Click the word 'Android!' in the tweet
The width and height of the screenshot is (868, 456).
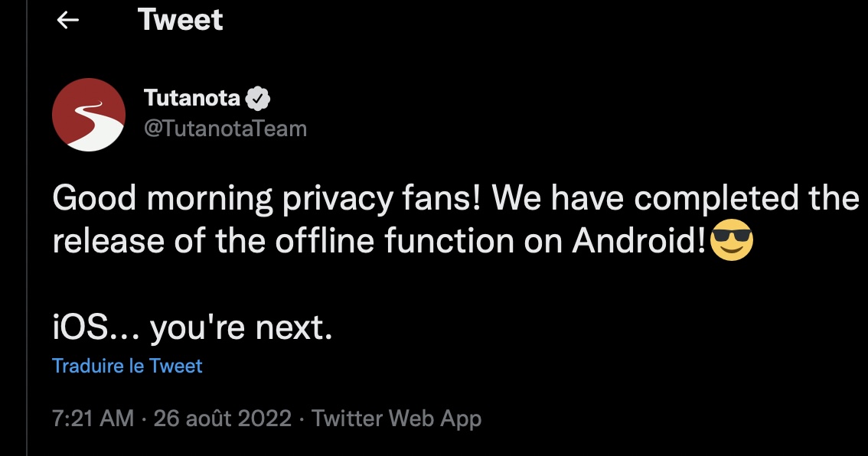pyautogui.click(x=639, y=241)
